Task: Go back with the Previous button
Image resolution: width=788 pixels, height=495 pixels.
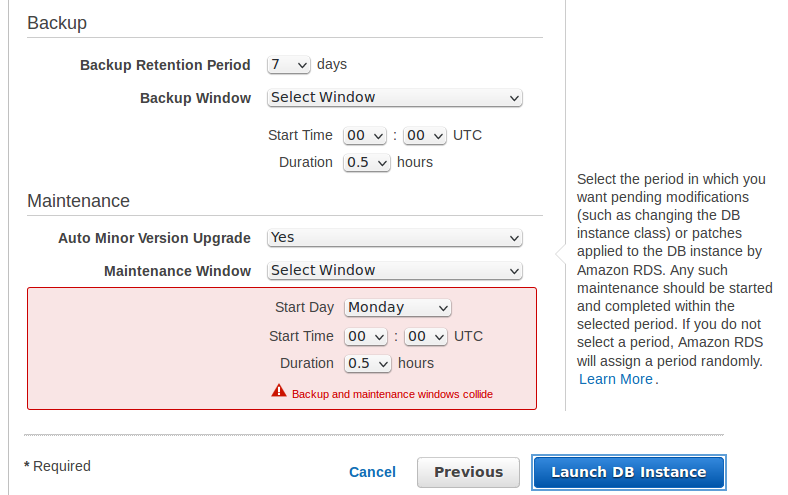Action: pos(468,472)
